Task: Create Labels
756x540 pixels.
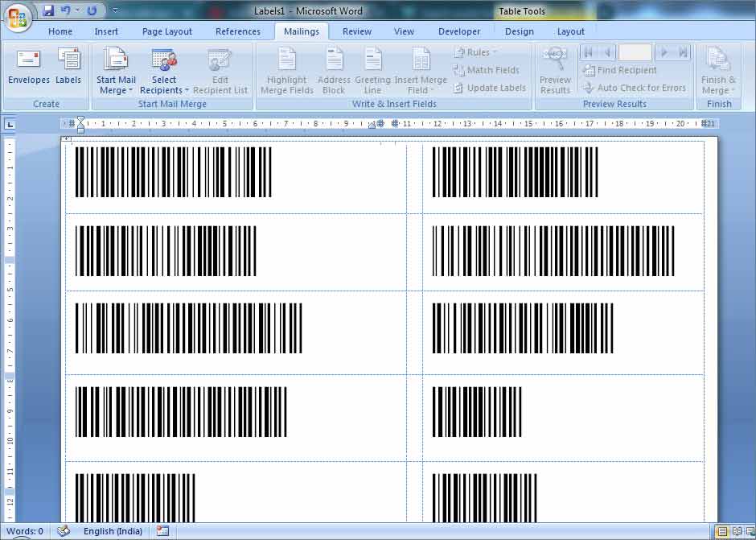Action: click(x=68, y=67)
